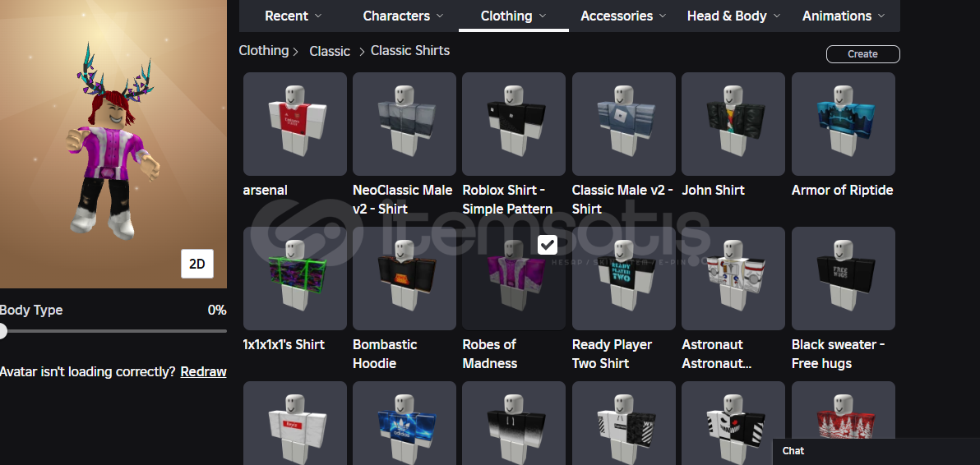The width and height of the screenshot is (980, 465).
Task: Open the Head & Body dropdown
Action: [733, 16]
